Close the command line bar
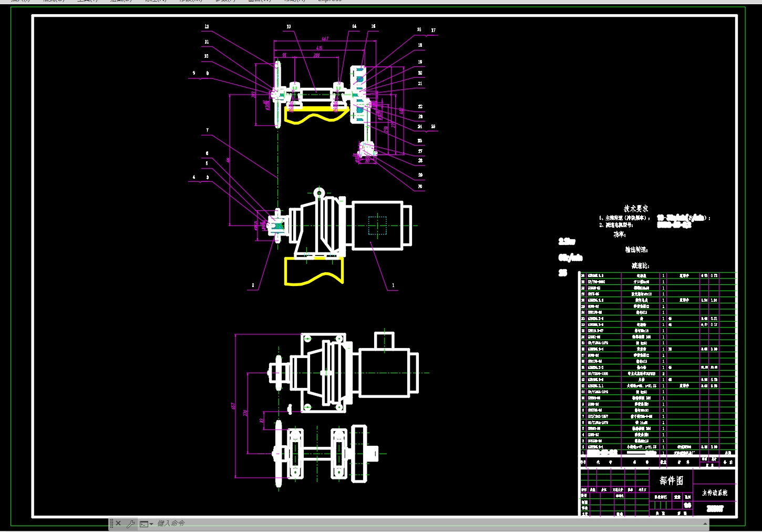 click(118, 524)
